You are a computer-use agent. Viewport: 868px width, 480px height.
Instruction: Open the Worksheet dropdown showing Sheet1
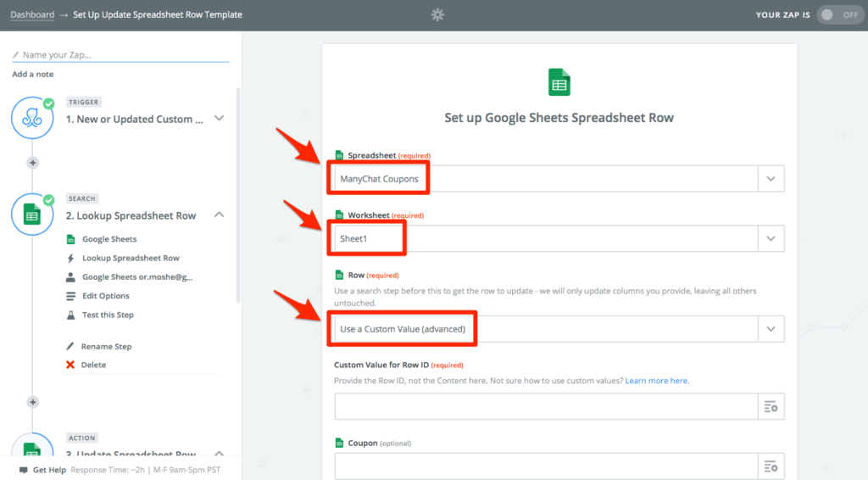click(x=771, y=238)
